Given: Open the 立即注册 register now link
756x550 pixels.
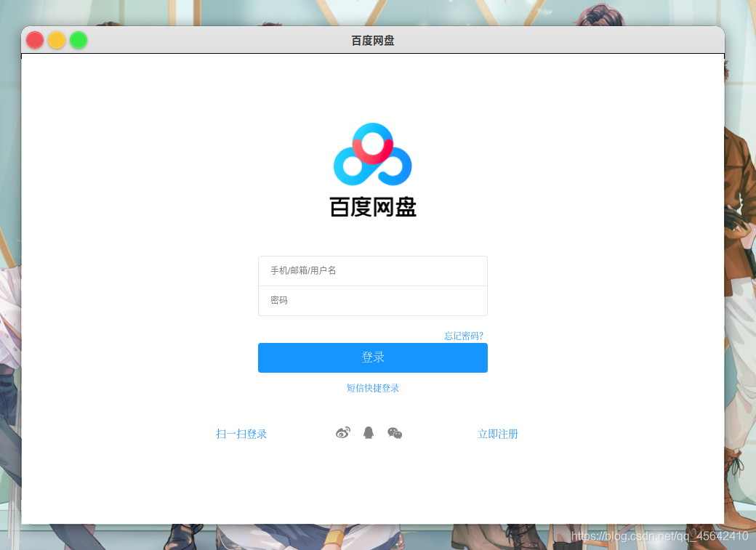Looking at the screenshot, I should click(x=497, y=434).
